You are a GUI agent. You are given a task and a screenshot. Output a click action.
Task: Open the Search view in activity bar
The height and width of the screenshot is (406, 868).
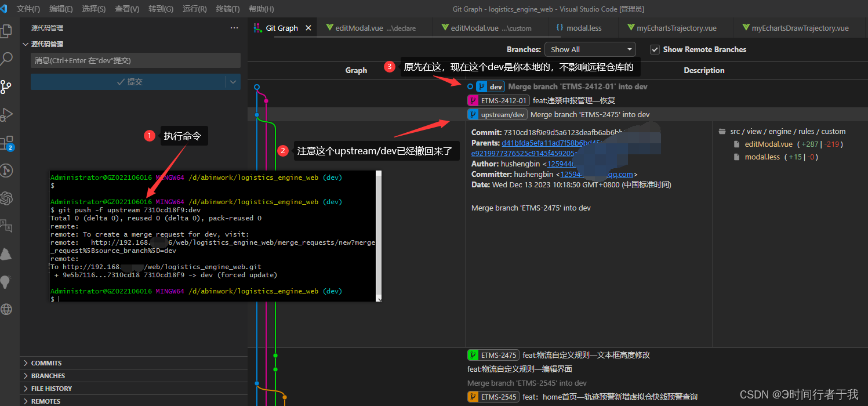pos(6,59)
